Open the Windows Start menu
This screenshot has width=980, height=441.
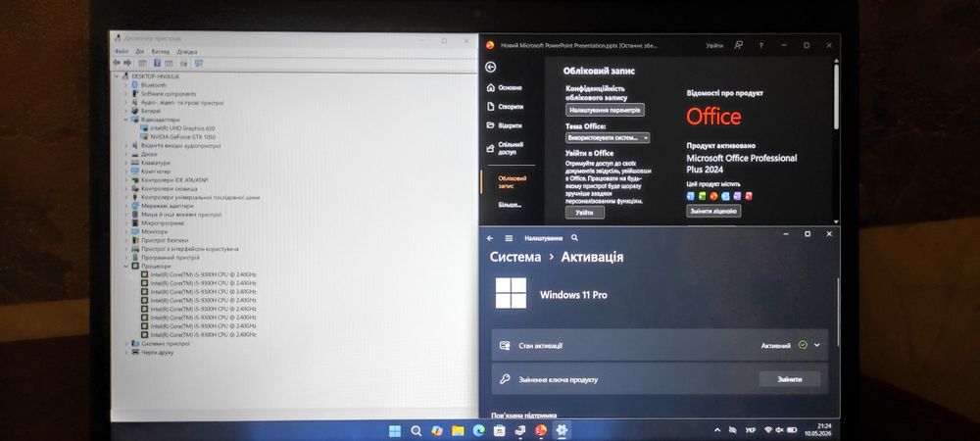point(395,431)
